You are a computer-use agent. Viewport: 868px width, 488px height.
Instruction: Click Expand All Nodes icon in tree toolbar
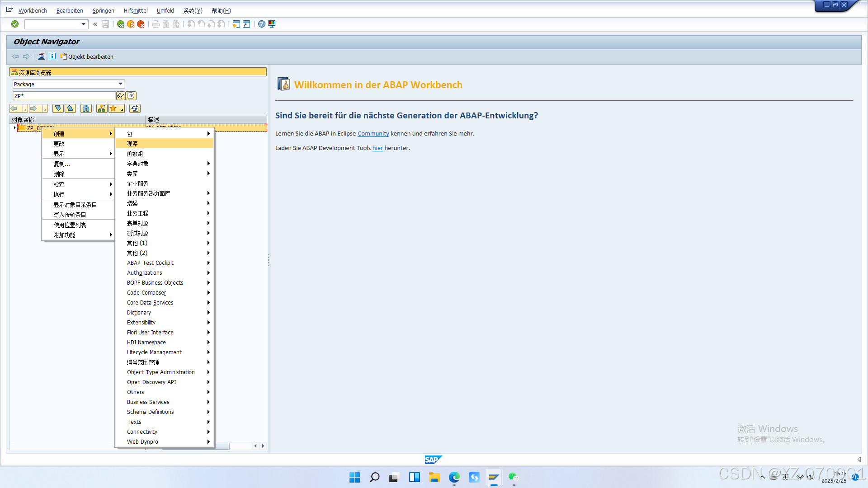[58, 108]
